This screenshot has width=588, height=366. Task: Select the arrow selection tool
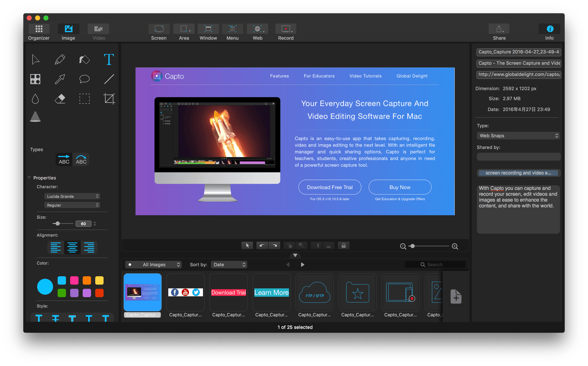click(35, 59)
